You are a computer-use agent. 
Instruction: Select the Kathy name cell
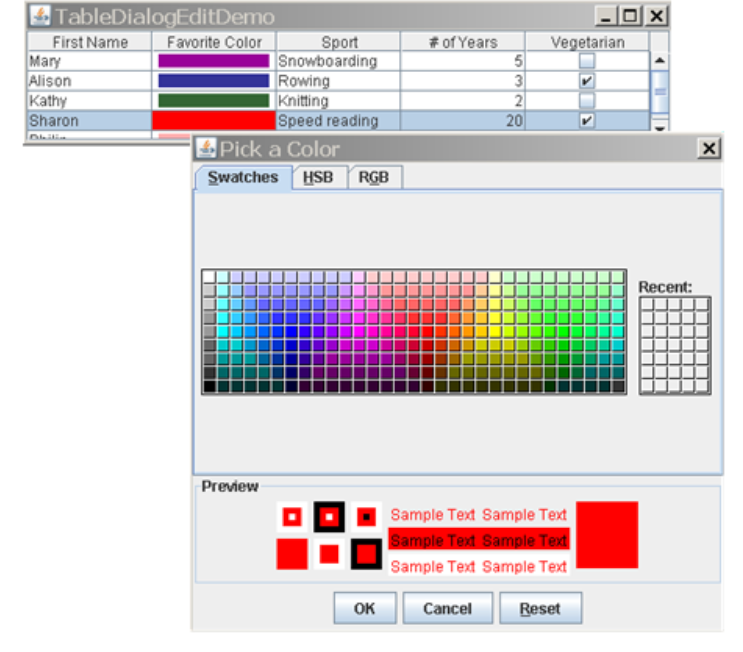(90, 101)
